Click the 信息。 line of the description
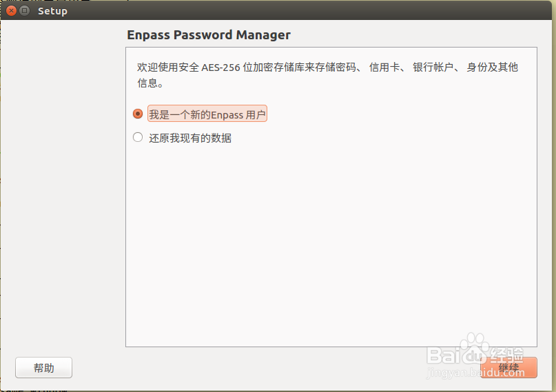This screenshot has height=392, width=556. pyautogui.click(x=152, y=83)
